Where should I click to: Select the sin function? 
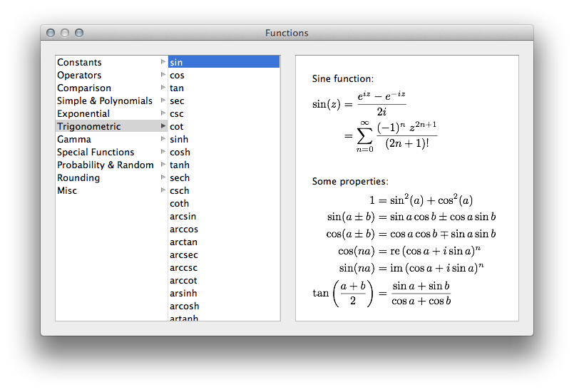[x=176, y=63]
